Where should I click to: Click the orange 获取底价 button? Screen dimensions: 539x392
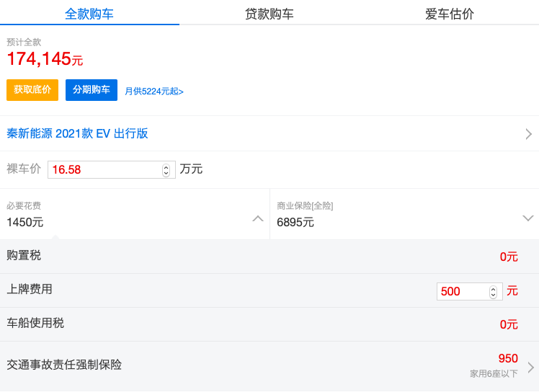pos(32,90)
